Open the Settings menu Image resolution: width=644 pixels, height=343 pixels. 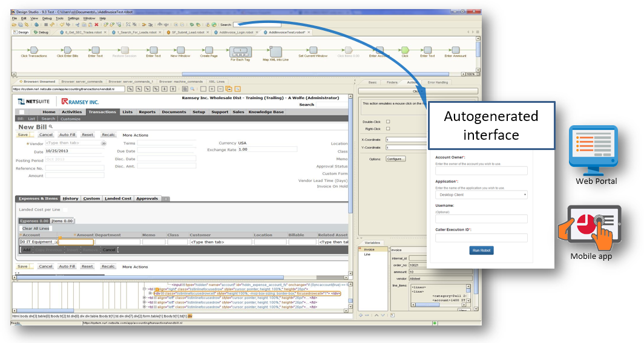click(73, 19)
